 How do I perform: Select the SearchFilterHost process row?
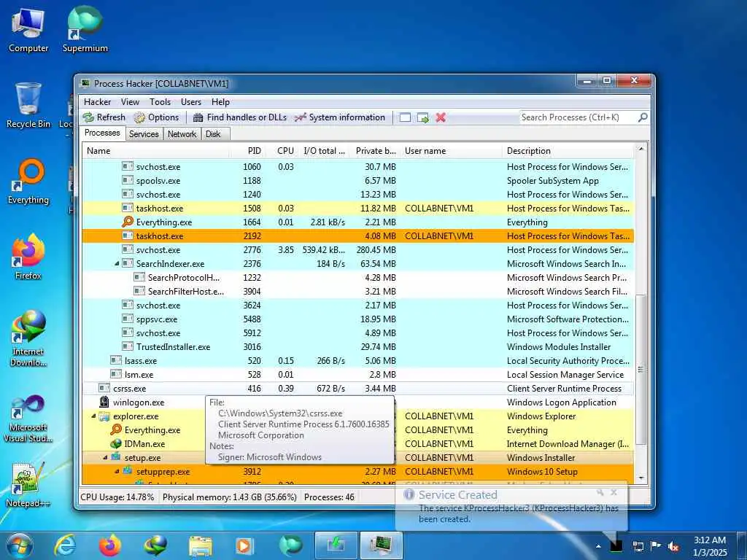358,292
